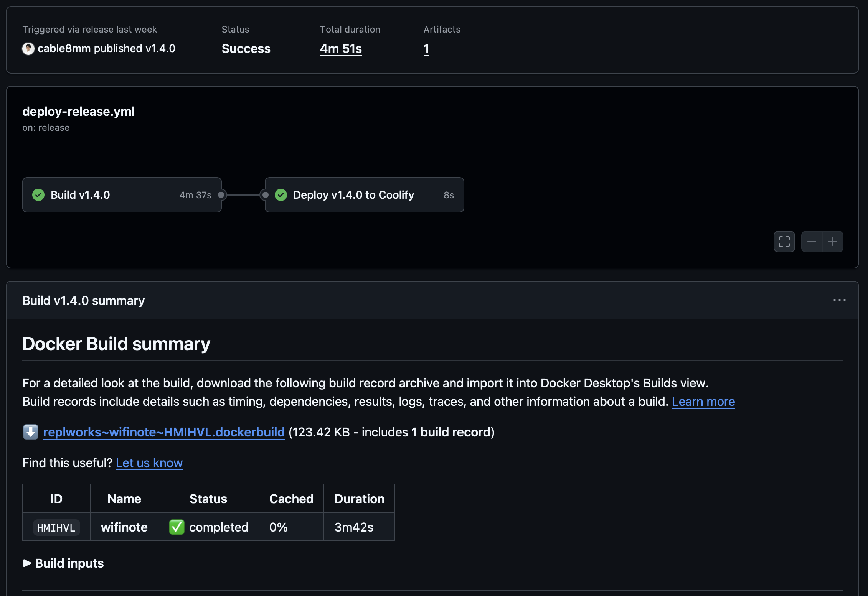Download replworks~wifinote~HMIHVL.dockerbuild file
This screenshot has height=596, width=868.
(164, 432)
